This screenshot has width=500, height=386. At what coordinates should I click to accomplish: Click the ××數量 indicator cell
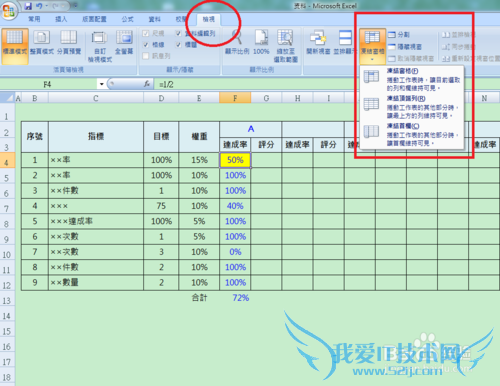(96, 283)
